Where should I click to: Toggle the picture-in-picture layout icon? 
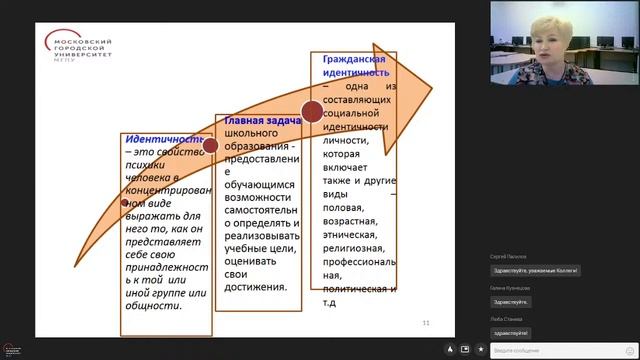click(x=465, y=349)
